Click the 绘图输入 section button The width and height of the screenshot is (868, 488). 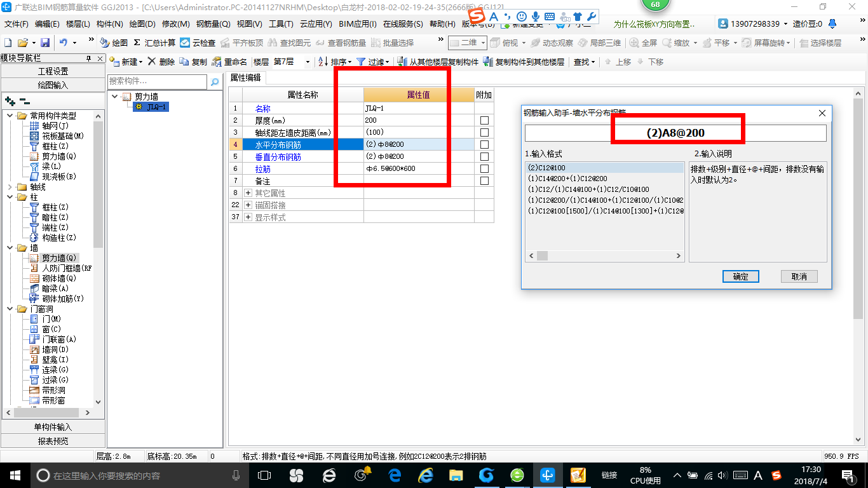coord(53,85)
